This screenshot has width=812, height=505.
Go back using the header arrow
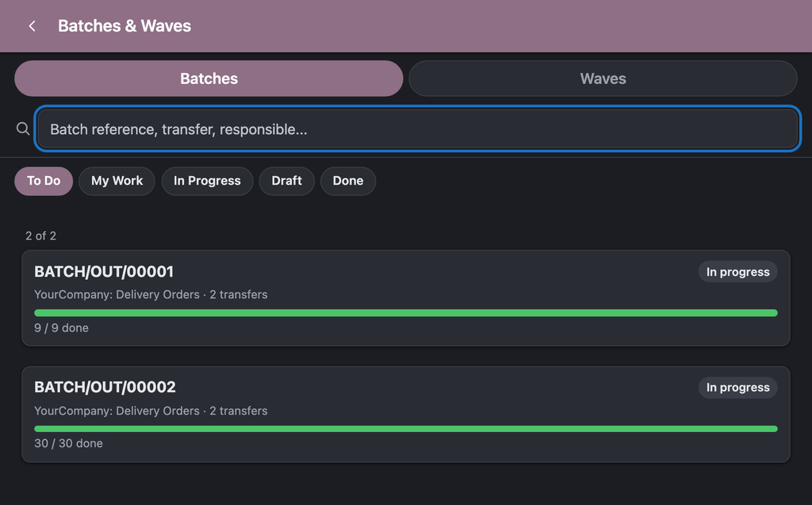(x=32, y=26)
